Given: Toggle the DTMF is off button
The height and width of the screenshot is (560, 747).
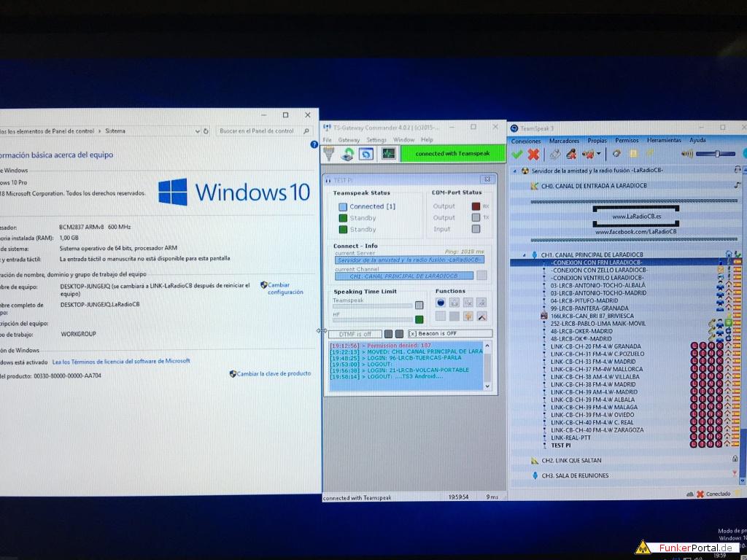Looking at the screenshot, I should (x=354, y=334).
